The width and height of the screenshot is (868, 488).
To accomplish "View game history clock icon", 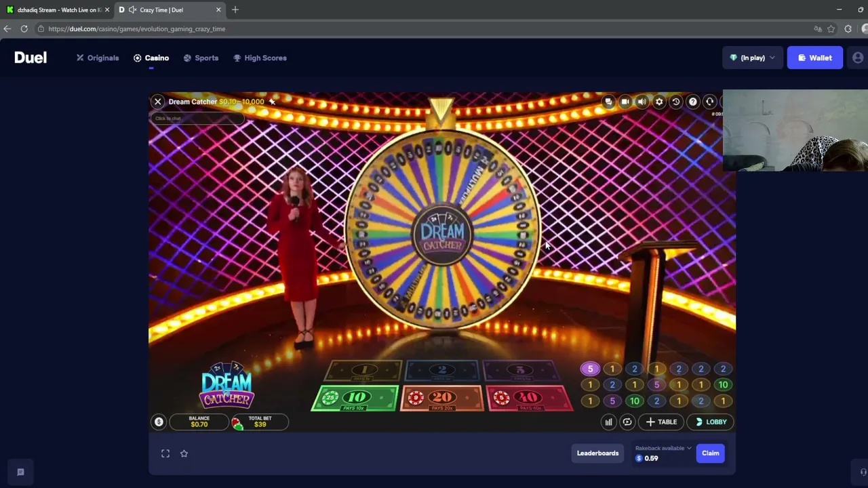I will (x=676, y=102).
